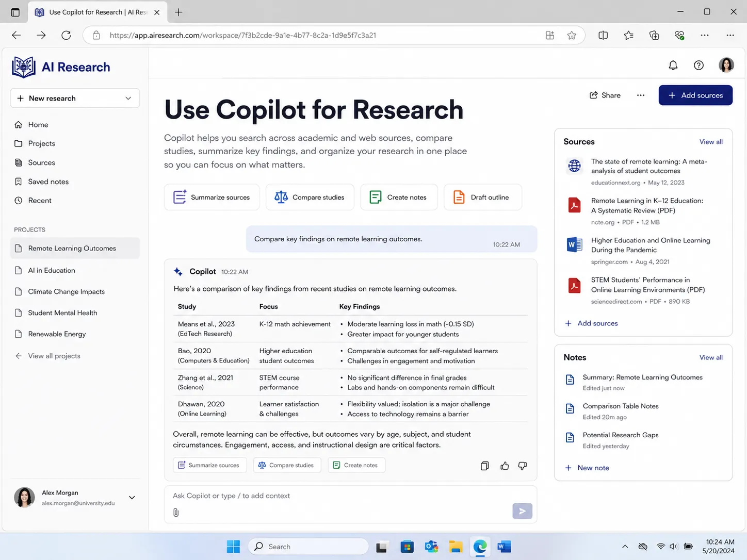Click View all in Notes panel
747x560 pixels.
[x=711, y=357]
